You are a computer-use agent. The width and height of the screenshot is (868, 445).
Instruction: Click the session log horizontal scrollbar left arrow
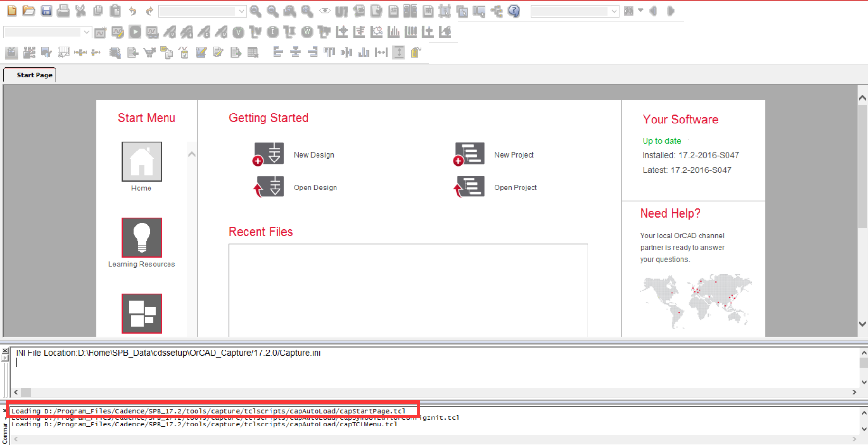point(16,392)
